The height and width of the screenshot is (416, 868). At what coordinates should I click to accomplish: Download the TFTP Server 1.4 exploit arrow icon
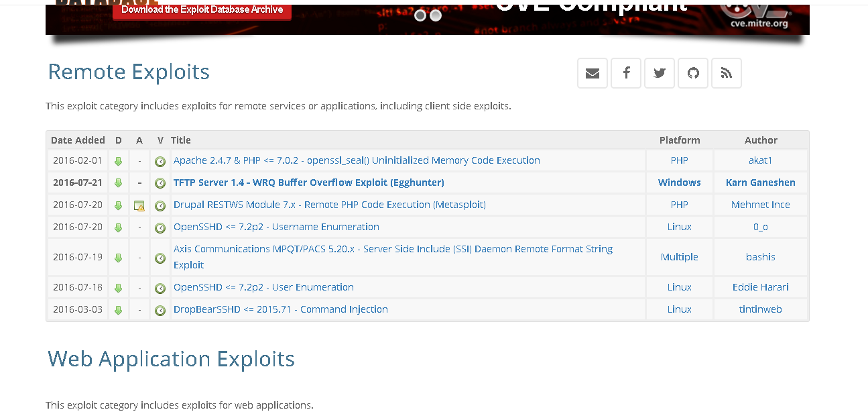click(x=118, y=182)
